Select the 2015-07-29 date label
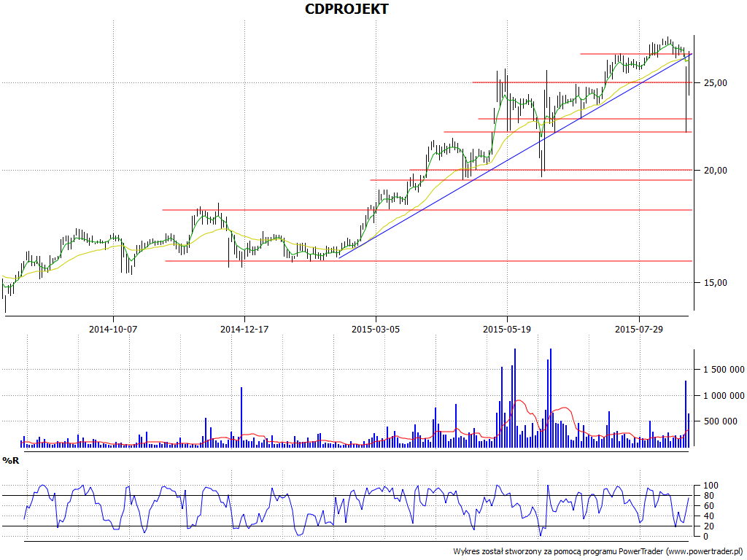Screen dimensions: 747x560 (639, 329)
